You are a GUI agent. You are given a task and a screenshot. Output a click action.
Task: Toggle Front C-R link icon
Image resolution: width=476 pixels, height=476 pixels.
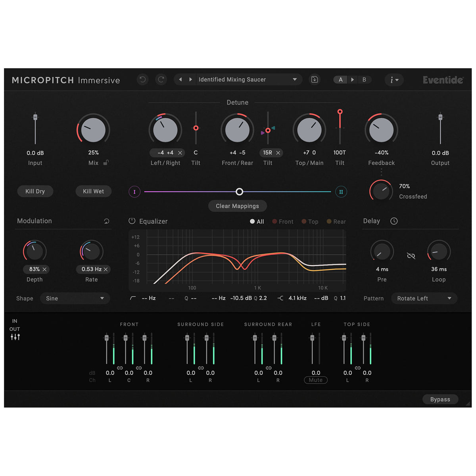tap(139, 368)
